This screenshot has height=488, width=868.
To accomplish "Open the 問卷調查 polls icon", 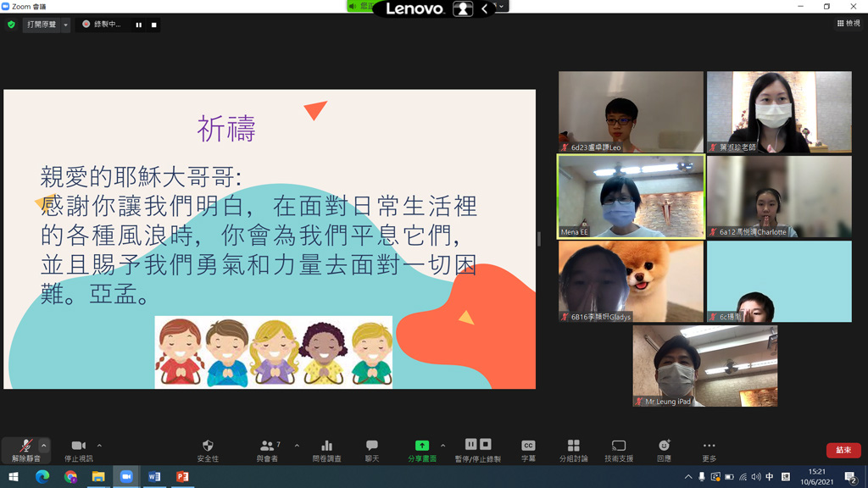I will (x=326, y=450).
